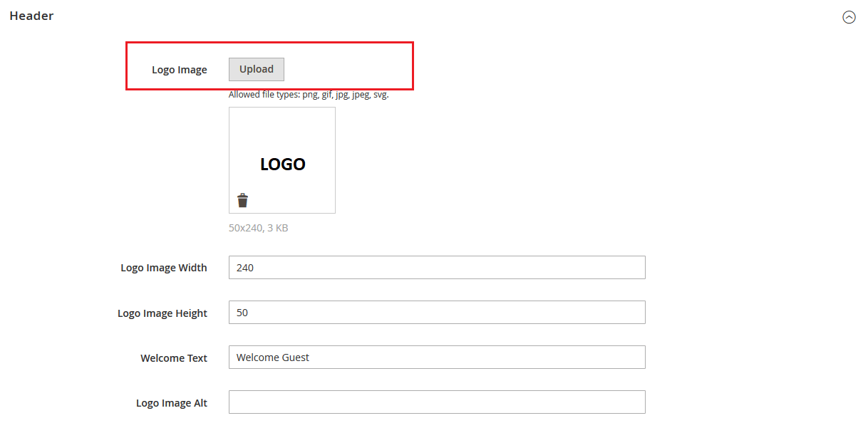This screenshot has height=428, width=868.
Task: Click the Upload button
Action: (x=256, y=68)
